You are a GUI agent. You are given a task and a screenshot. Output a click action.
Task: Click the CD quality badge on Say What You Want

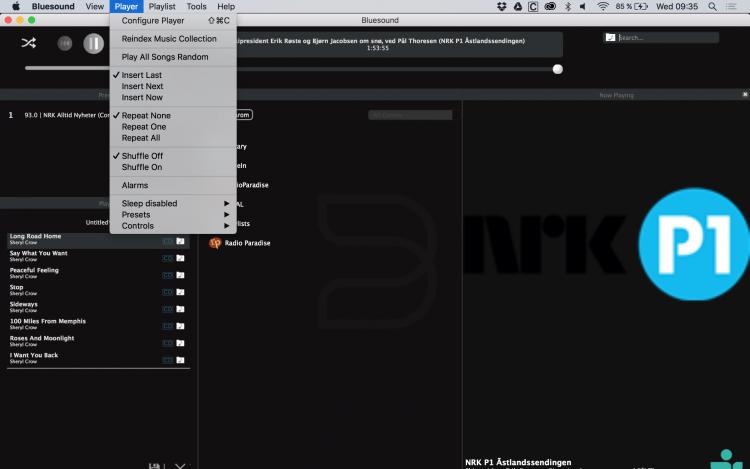click(x=167, y=258)
